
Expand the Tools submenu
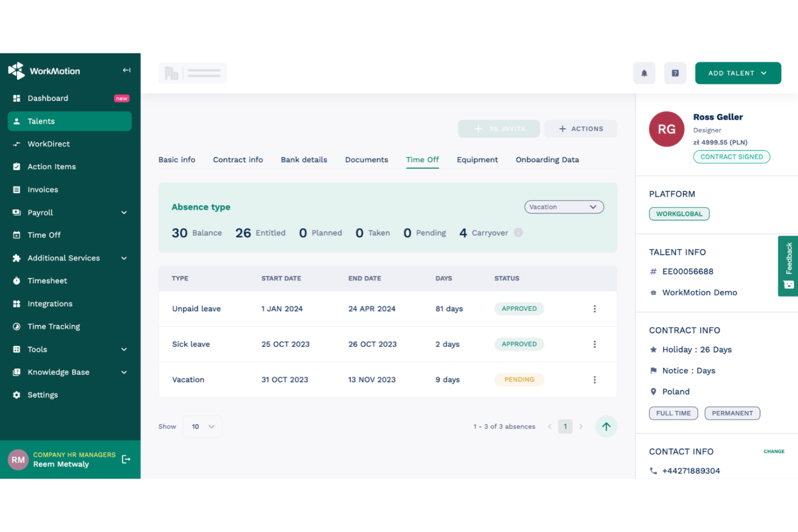(70, 349)
